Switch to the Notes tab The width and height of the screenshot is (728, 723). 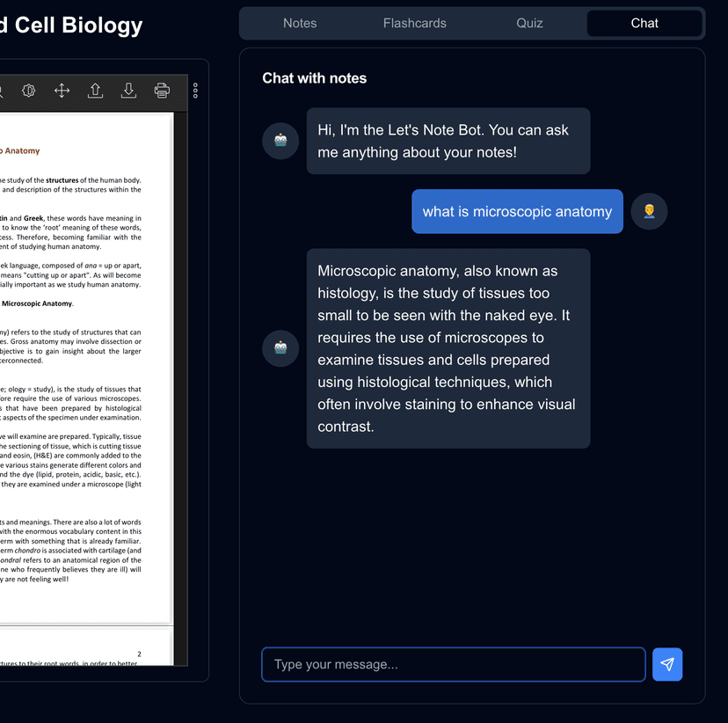tap(300, 24)
